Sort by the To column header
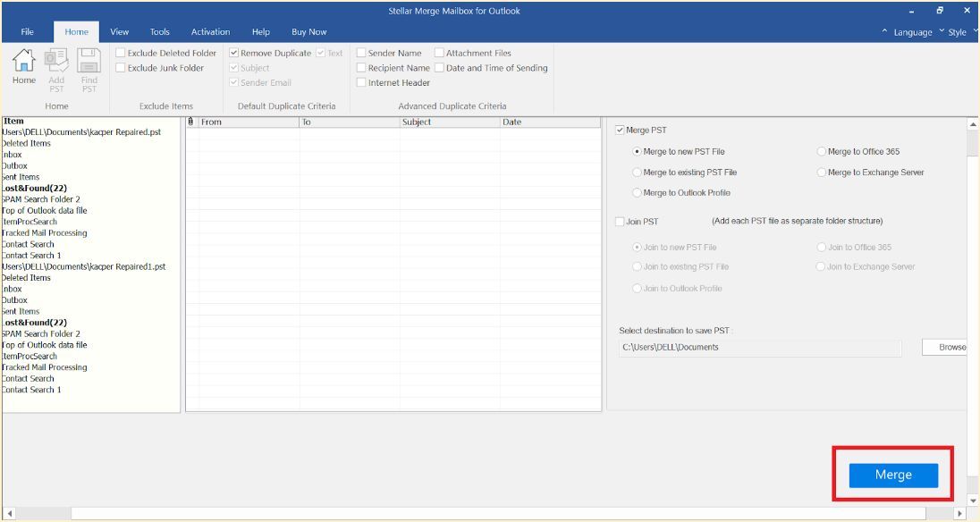Viewport: 980px width, 522px height. [x=350, y=122]
